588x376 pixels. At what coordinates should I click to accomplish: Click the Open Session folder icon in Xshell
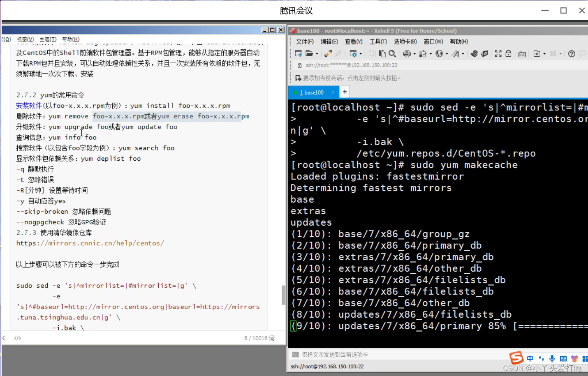pos(309,53)
